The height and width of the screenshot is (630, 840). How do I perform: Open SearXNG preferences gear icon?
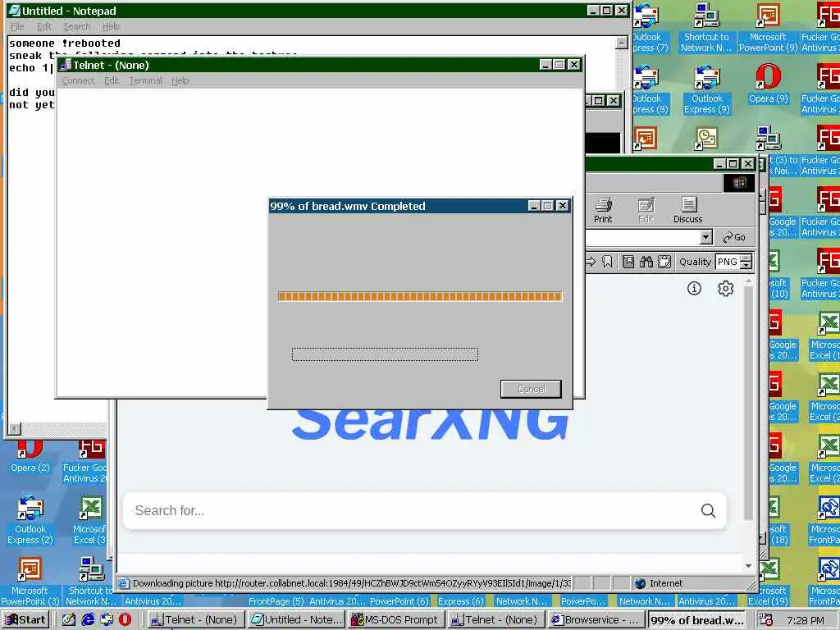click(725, 289)
